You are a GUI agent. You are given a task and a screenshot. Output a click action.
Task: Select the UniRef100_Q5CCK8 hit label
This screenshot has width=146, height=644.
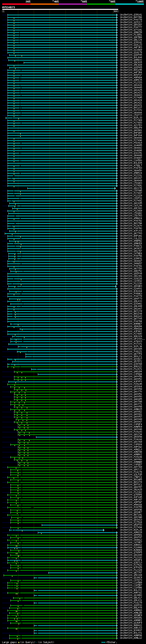131,575
